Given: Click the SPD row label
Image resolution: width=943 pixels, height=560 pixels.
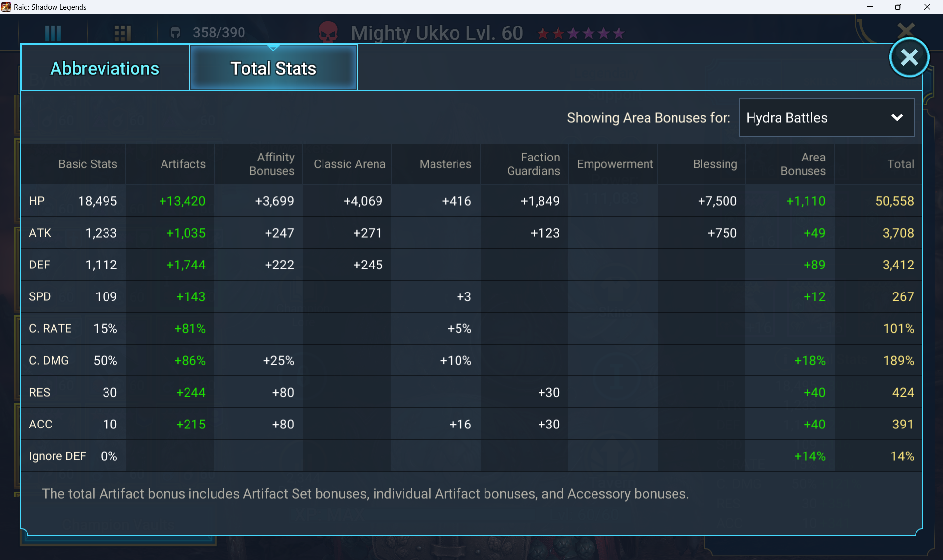Looking at the screenshot, I should (40, 296).
